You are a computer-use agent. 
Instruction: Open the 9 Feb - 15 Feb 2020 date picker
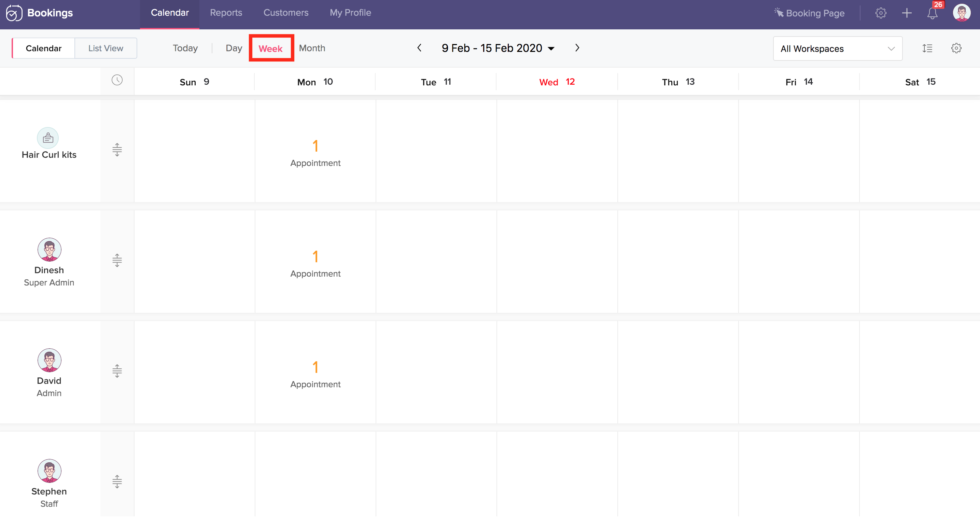pos(498,48)
